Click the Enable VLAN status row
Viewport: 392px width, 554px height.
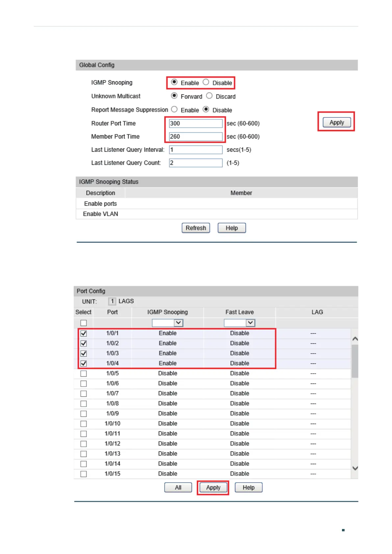pyautogui.click(x=217, y=214)
